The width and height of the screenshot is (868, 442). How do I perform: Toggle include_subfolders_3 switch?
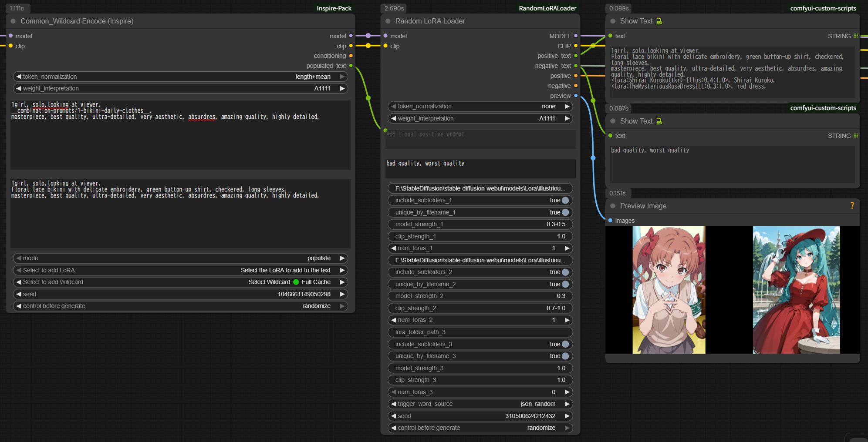coord(565,344)
